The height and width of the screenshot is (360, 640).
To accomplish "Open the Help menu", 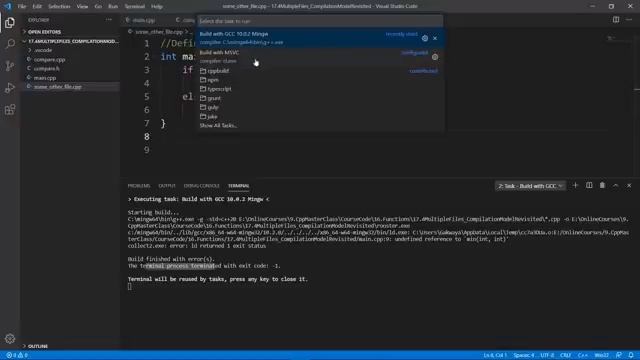I will pyautogui.click(x=157, y=6).
